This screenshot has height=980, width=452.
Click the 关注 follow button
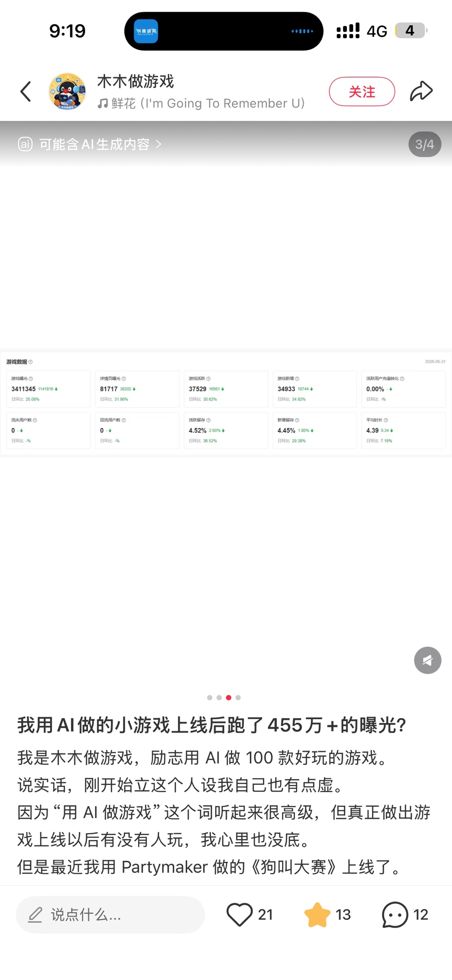point(362,92)
